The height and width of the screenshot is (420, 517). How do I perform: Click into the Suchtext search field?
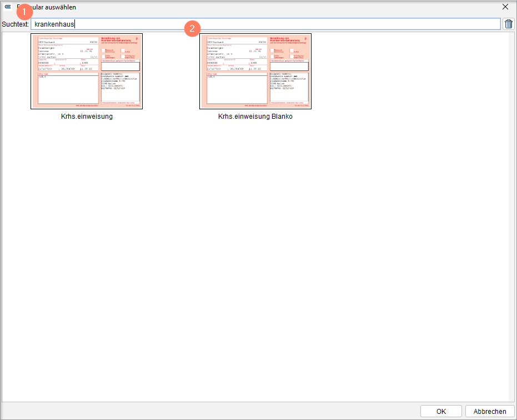(265, 24)
